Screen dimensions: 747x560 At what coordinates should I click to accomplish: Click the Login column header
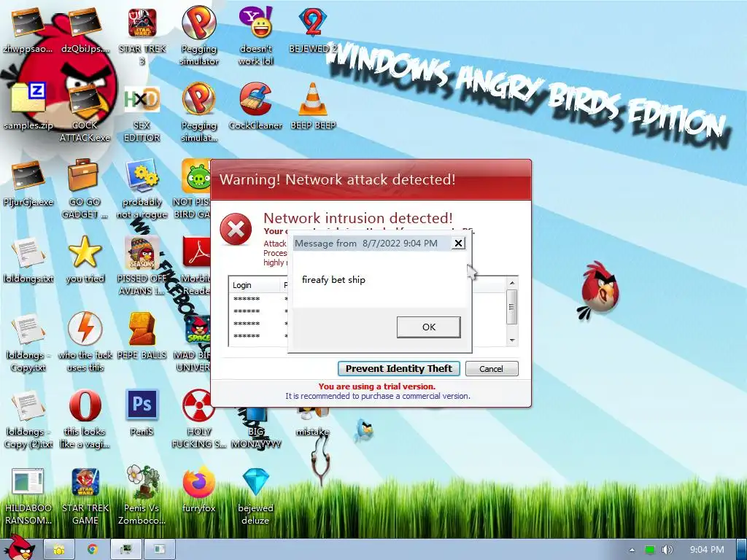(254, 285)
